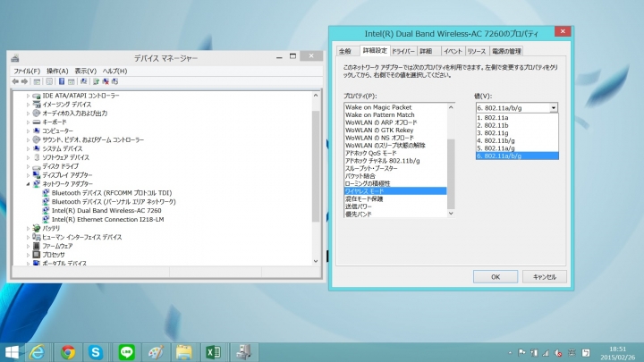The height and width of the screenshot is (362, 644).
Task: Click the taskbar clock showing 18:51
Action: pos(618,353)
